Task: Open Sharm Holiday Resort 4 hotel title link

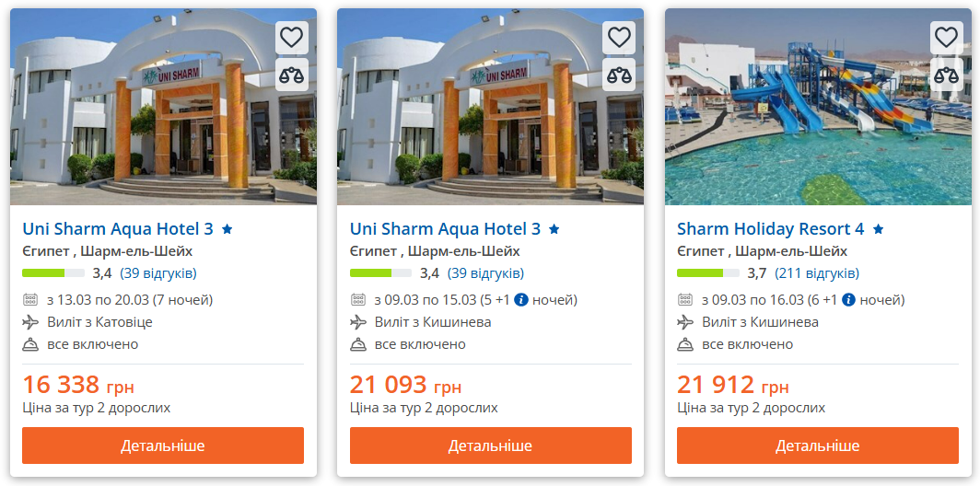Action: click(770, 229)
